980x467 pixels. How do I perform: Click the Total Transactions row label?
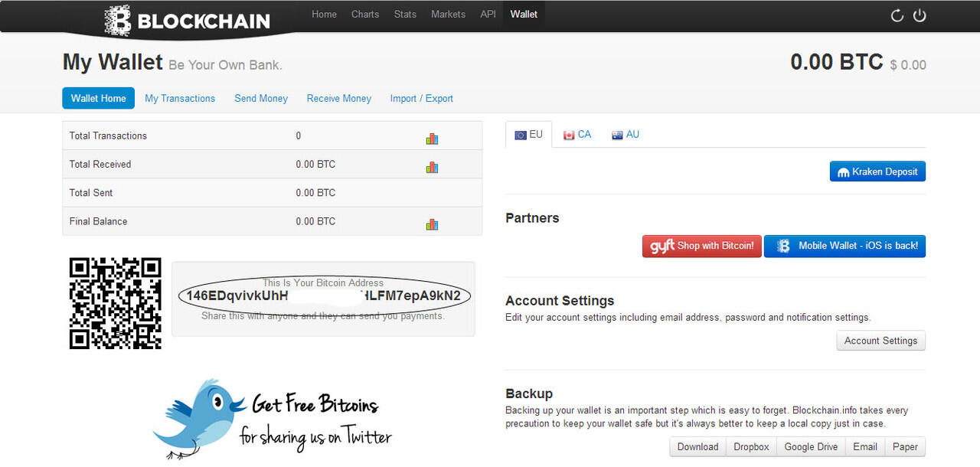coord(108,136)
